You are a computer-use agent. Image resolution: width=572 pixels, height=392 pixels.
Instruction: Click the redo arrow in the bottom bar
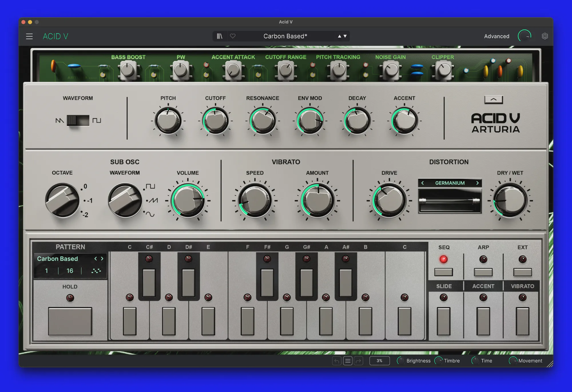358,361
